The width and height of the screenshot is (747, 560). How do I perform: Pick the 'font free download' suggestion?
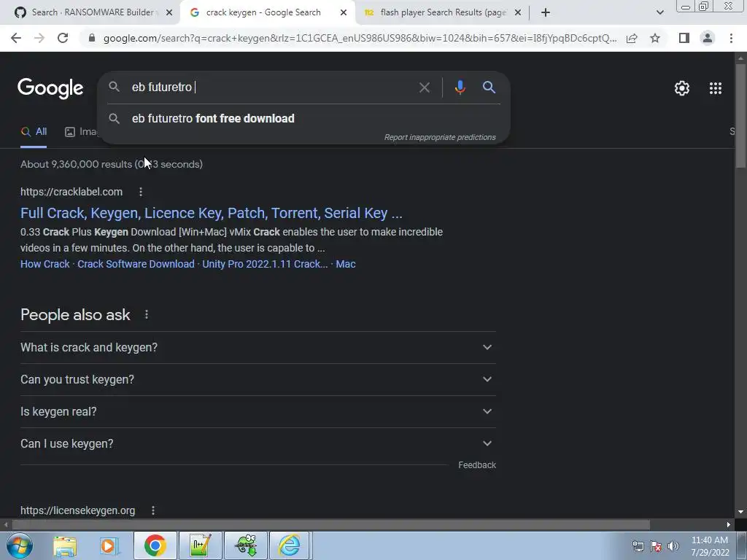303,119
